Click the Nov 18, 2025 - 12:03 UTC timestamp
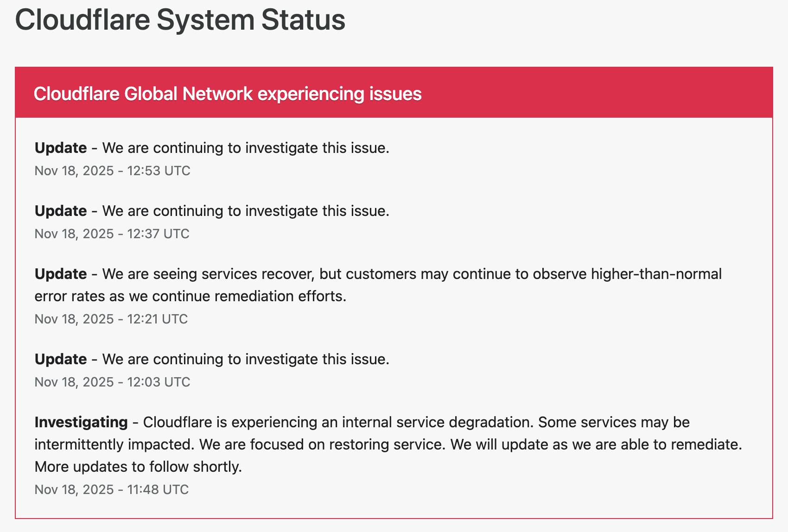Image resolution: width=788 pixels, height=532 pixels. point(112,382)
